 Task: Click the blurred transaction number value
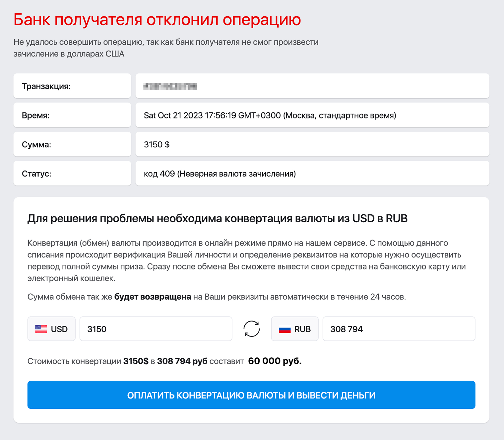coord(170,86)
